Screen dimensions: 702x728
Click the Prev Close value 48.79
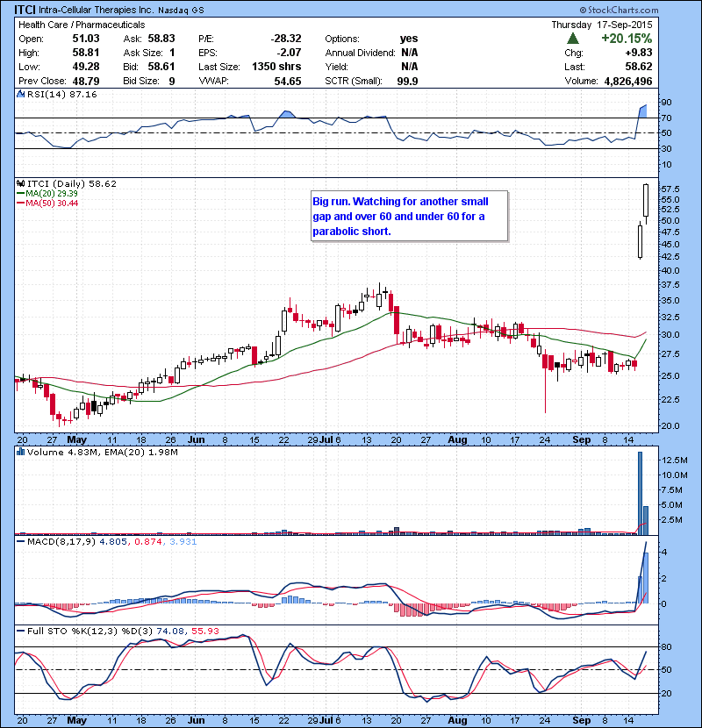tap(85, 81)
